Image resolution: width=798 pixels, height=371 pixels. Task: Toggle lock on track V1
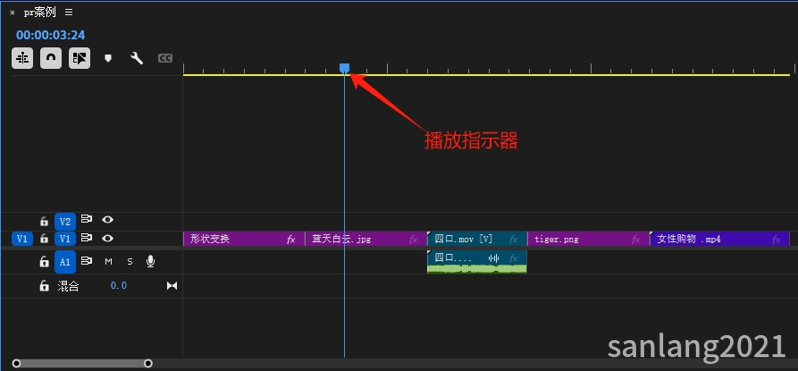click(44, 239)
